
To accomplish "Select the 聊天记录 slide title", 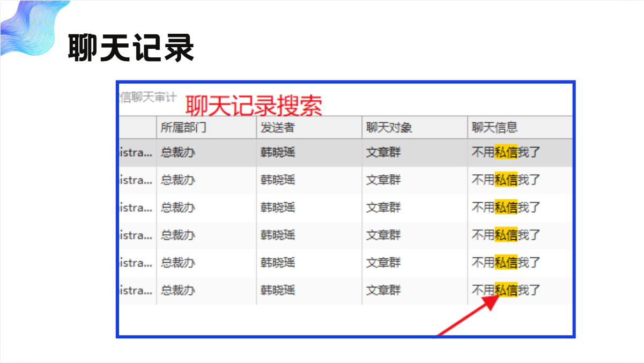I will [131, 48].
